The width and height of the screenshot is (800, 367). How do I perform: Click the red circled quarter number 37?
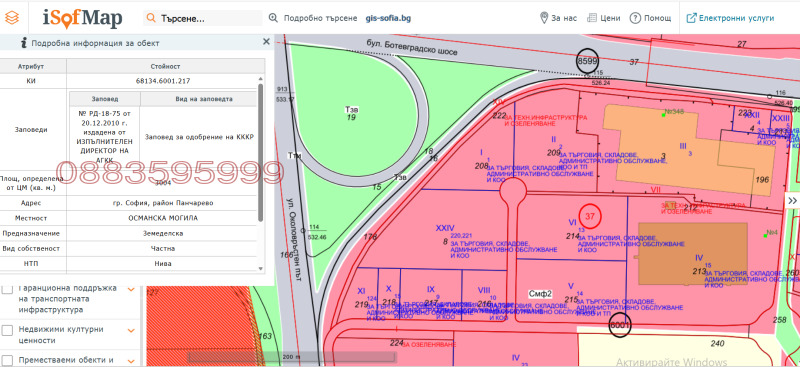click(590, 216)
